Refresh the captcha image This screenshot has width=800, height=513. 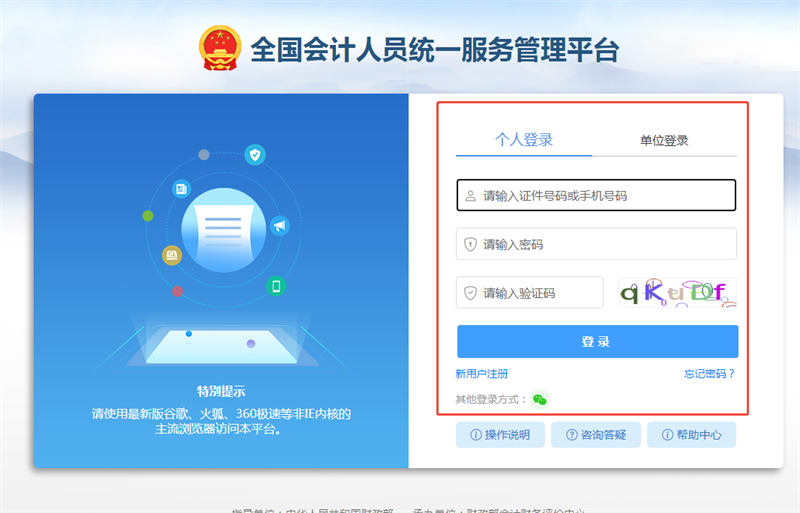pyautogui.click(x=678, y=292)
